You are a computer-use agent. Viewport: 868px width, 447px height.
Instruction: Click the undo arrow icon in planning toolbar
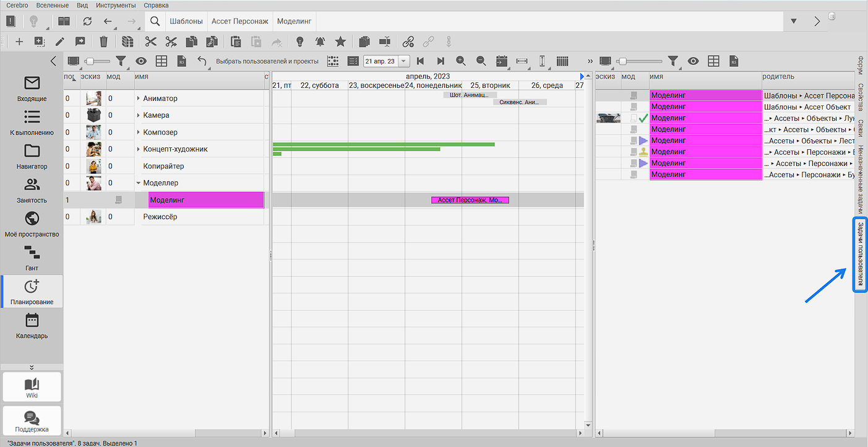(x=202, y=61)
